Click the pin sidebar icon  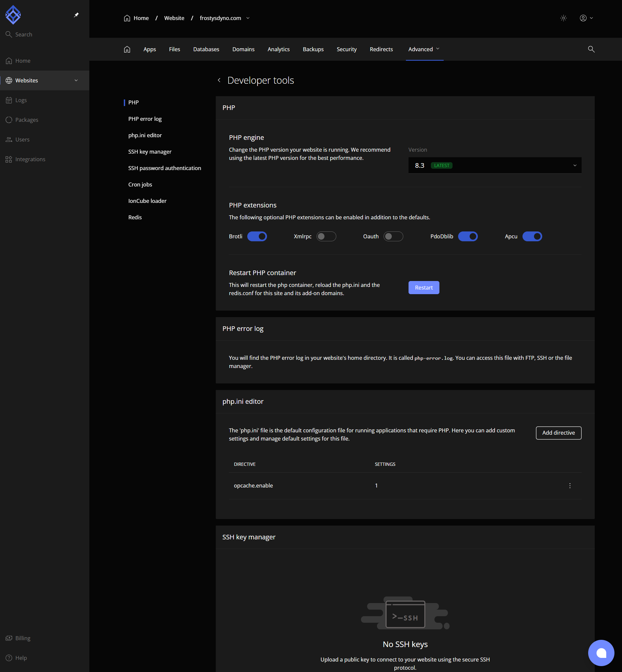(77, 15)
